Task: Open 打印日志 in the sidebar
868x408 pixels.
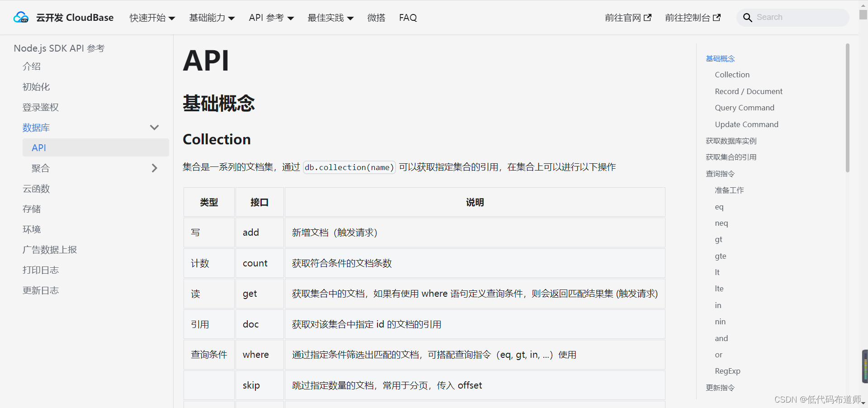Action: (x=41, y=270)
